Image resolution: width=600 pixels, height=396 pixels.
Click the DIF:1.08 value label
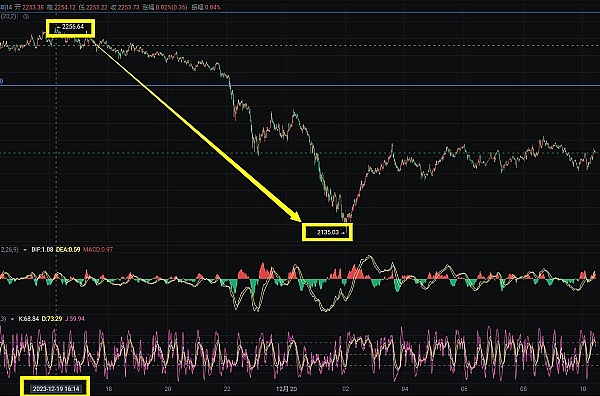pyautogui.click(x=42, y=249)
